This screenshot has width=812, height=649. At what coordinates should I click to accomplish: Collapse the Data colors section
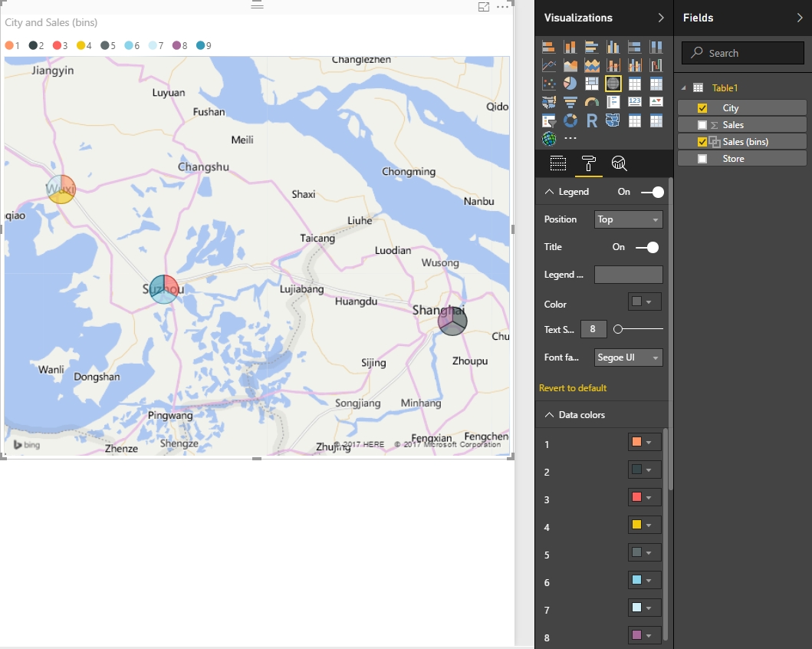click(550, 415)
